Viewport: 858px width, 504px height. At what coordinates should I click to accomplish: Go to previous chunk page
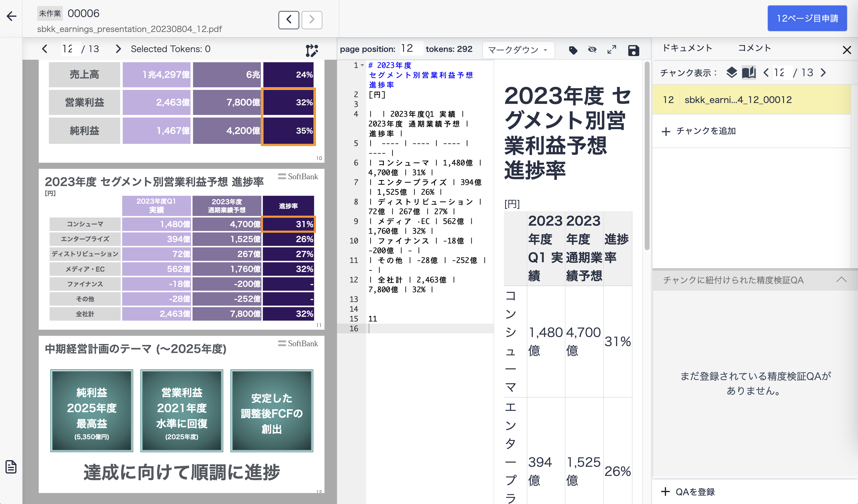tap(766, 73)
